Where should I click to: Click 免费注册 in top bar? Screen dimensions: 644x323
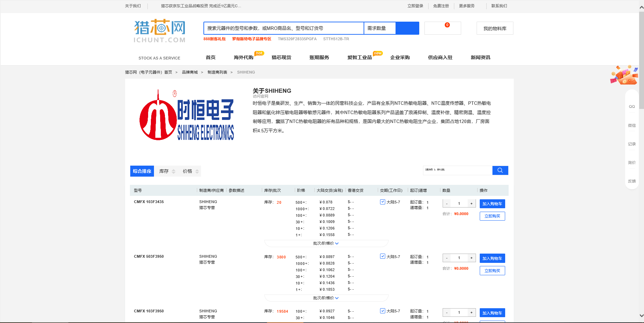click(x=441, y=6)
